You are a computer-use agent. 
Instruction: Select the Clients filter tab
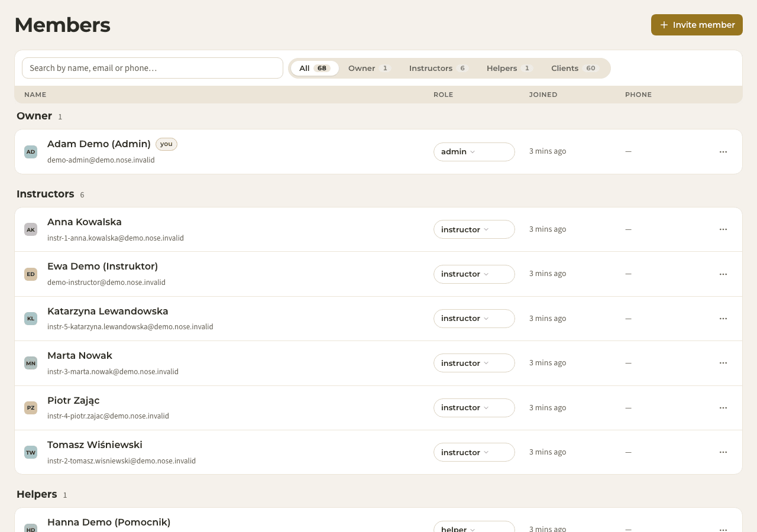coord(575,68)
